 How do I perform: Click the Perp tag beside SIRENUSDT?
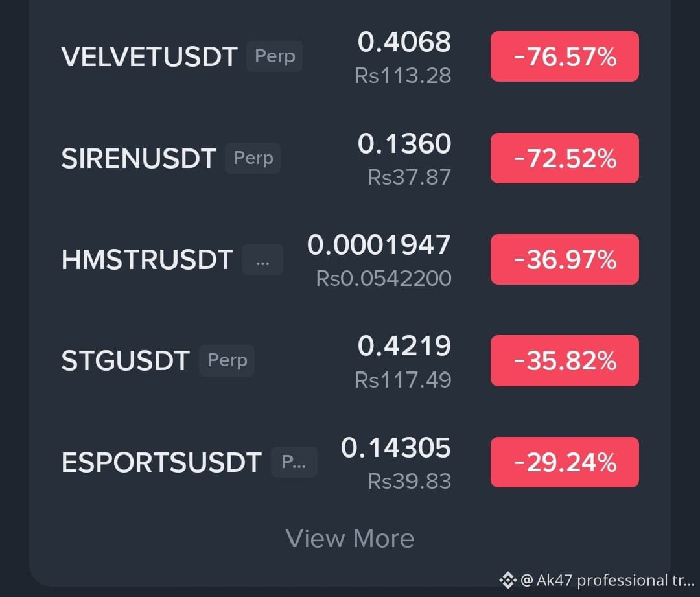253,158
